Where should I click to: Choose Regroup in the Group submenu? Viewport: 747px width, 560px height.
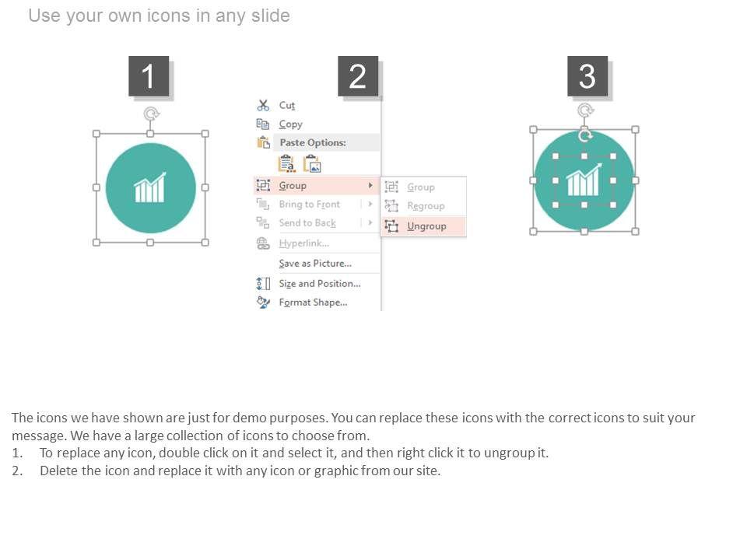(x=426, y=206)
